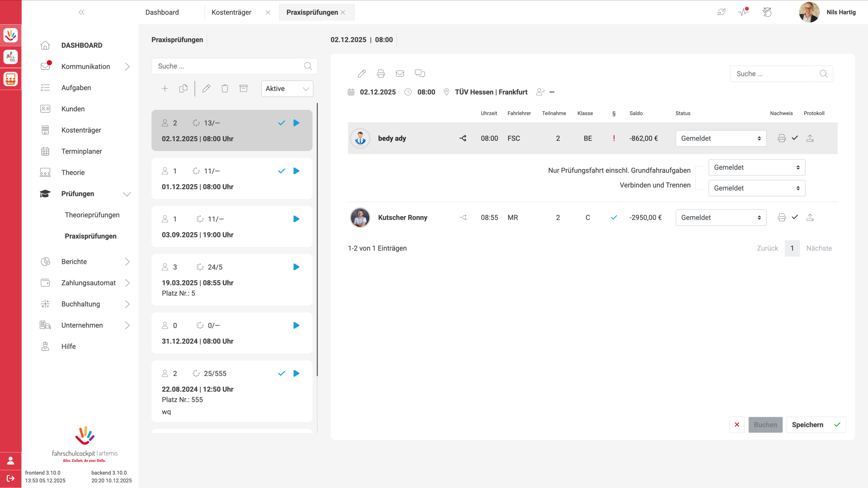Toggle Nachweis checkmark for bedy ady
This screenshot has height=488, width=868.
tap(795, 138)
